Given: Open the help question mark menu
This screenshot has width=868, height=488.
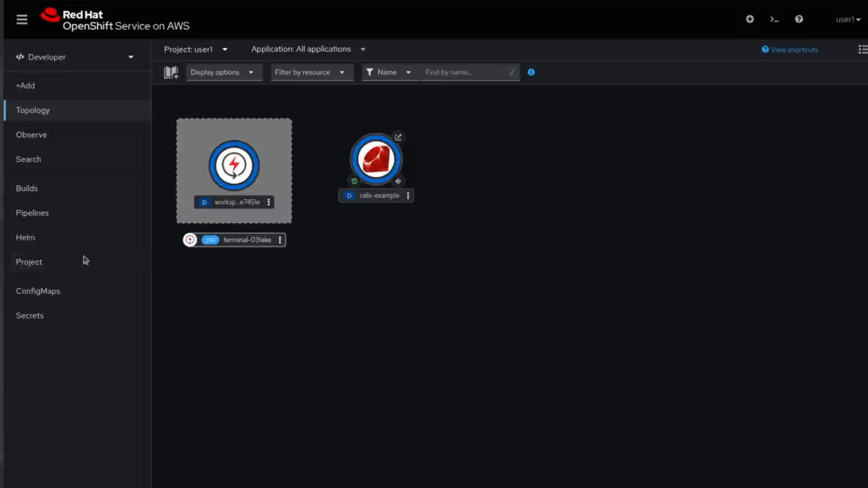Looking at the screenshot, I should tap(798, 19).
